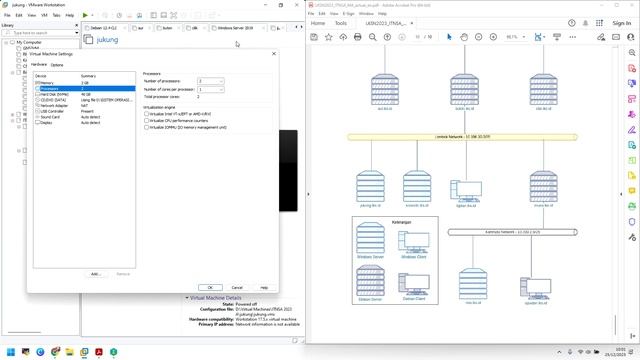Screen dimensions: 640x360
Task: Click the Windows Start button
Action: [11, 352]
